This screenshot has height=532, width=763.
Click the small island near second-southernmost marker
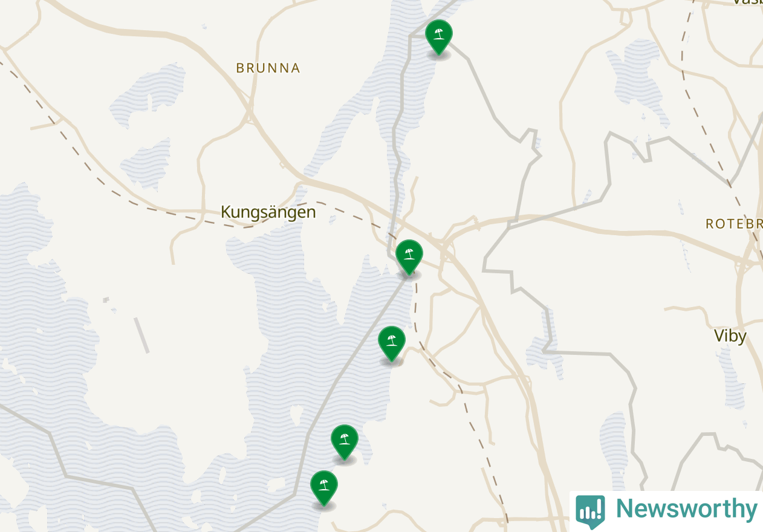point(296,417)
